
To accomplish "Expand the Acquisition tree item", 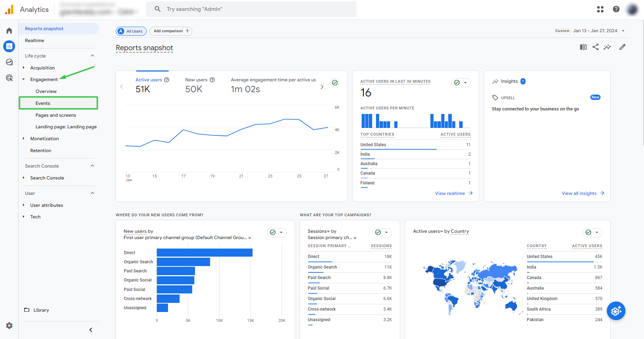I will click(24, 68).
